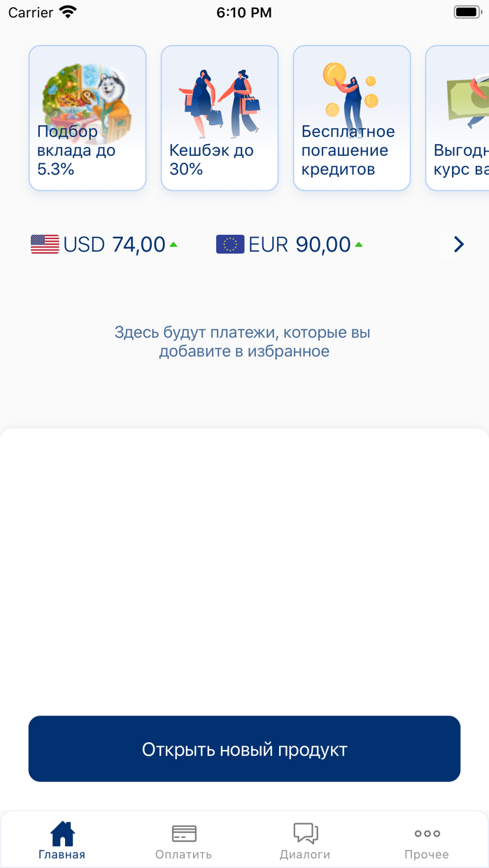Switch to the Диалоги tab label
The height and width of the screenshot is (868, 489).
pos(305,854)
